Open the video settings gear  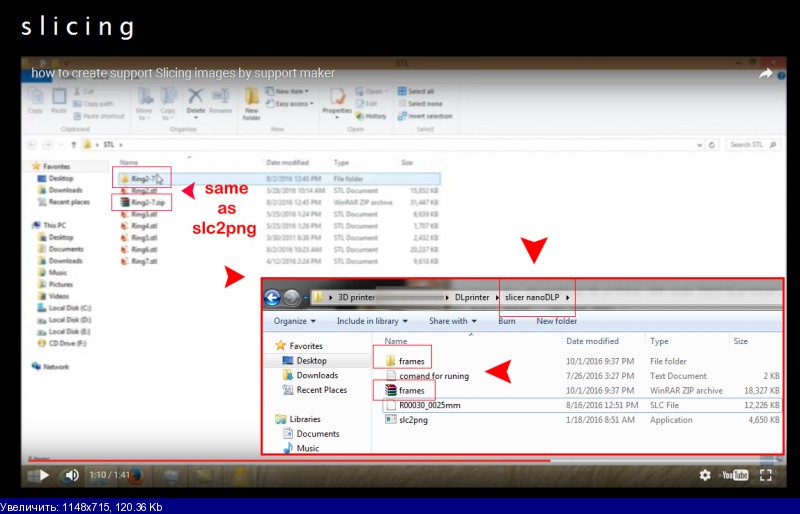coord(705,475)
